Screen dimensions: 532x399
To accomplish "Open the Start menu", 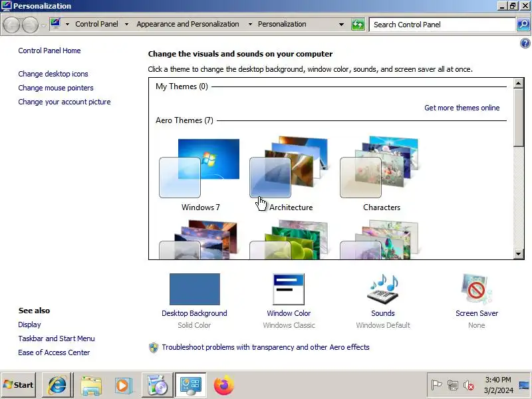I will click(x=19, y=385).
